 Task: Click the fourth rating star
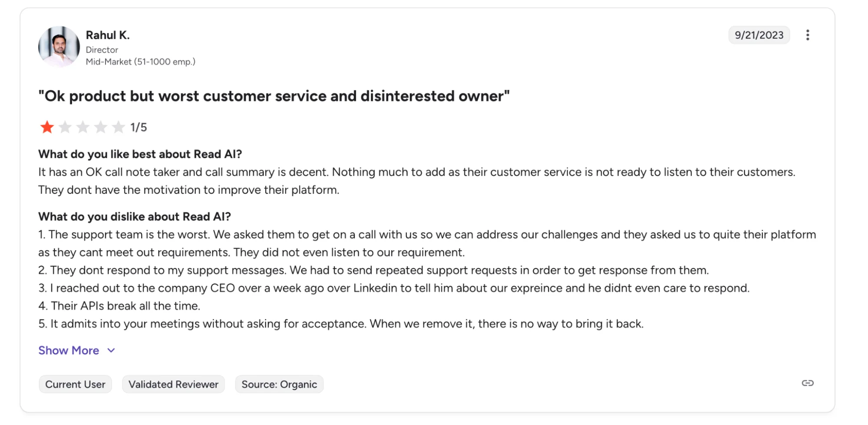pyautogui.click(x=101, y=127)
